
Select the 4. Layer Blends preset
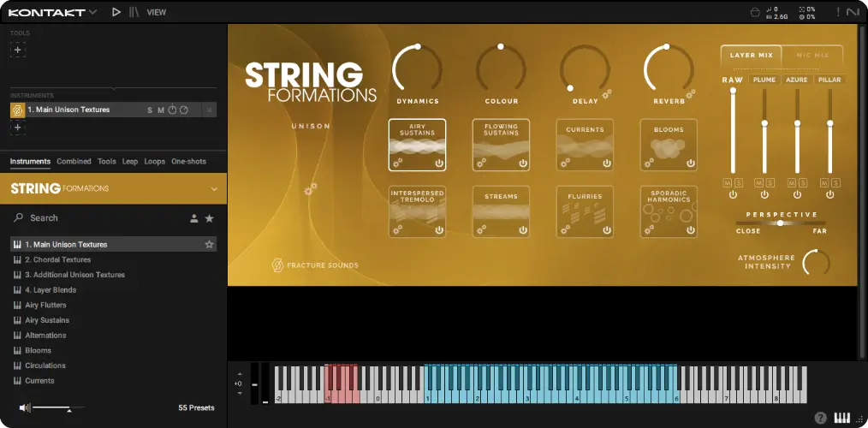coord(113,289)
